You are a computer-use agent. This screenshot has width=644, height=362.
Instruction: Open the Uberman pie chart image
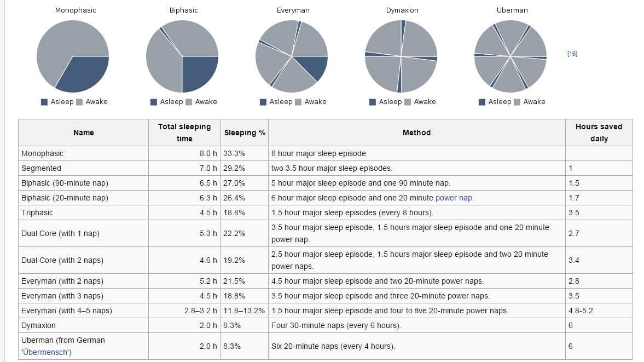click(x=510, y=56)
